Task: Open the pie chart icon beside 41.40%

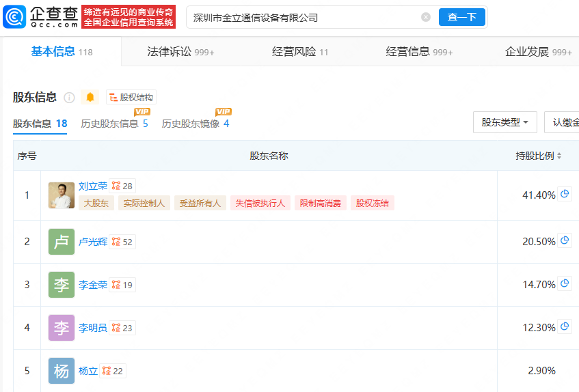Action: point(565,194)
